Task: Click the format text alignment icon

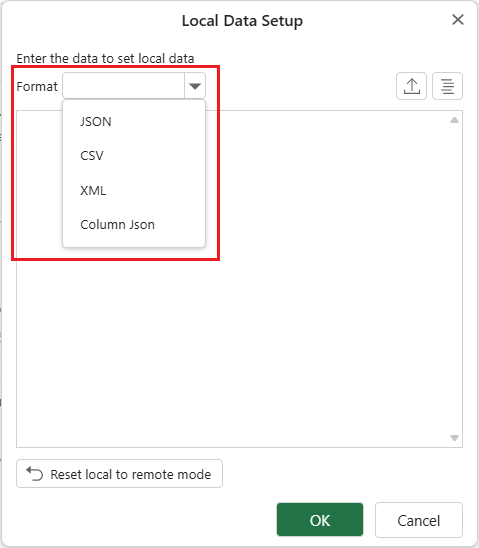Action: pyautogui.click(x=447, y=86)
